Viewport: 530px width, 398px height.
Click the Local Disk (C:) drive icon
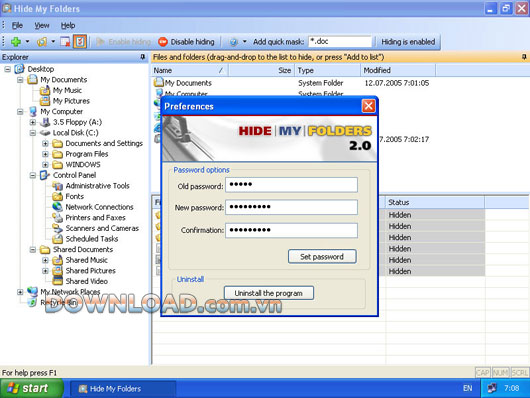45,133
